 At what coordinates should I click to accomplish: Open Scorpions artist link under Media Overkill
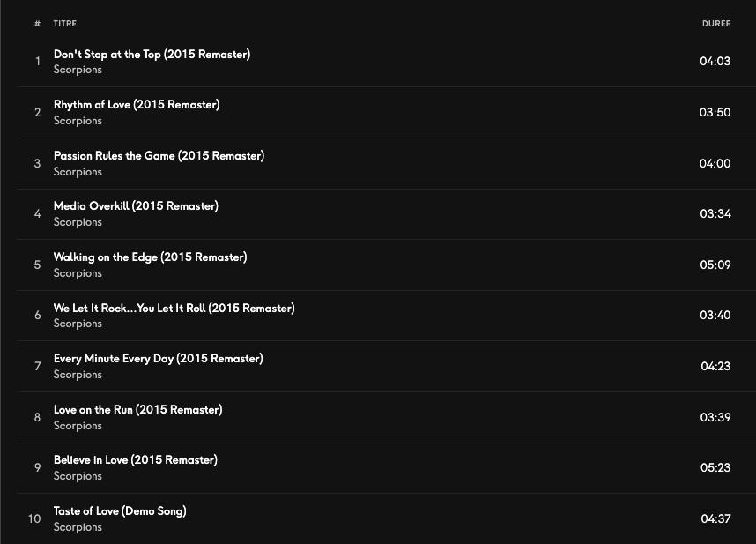point(78,222)
